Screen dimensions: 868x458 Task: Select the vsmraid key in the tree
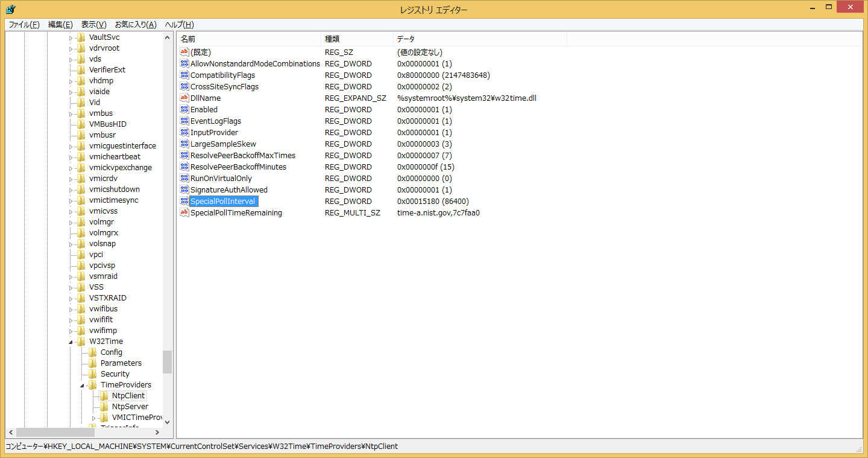pyautogui.click(x=103, y=276)
